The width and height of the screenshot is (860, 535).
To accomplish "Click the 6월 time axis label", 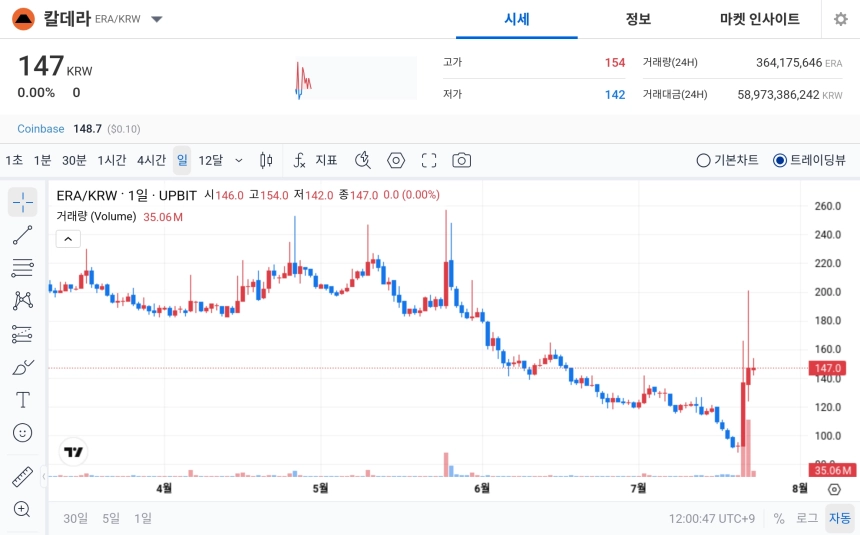I will [482, 488].
